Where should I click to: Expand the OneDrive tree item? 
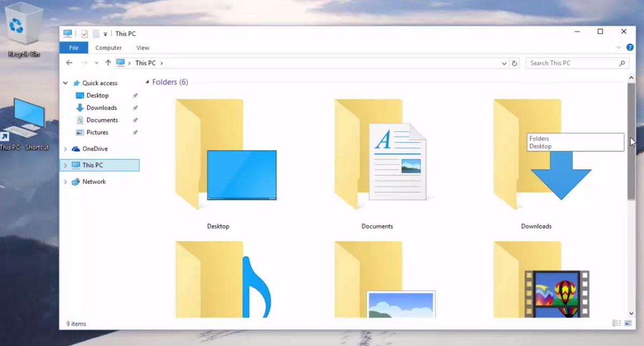[x=65, y=149]
